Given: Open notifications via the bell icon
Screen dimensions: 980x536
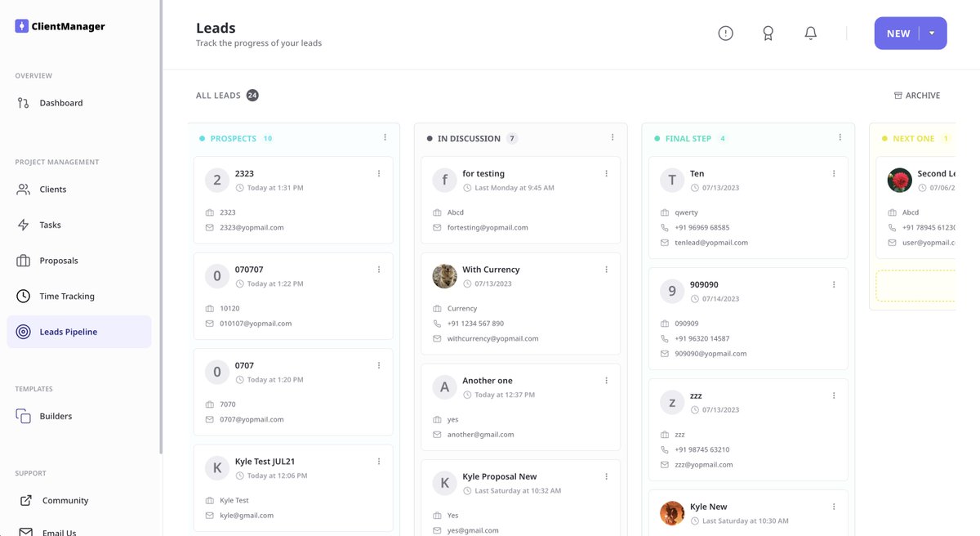Looking at the screenshot, I should click(810, 33).
